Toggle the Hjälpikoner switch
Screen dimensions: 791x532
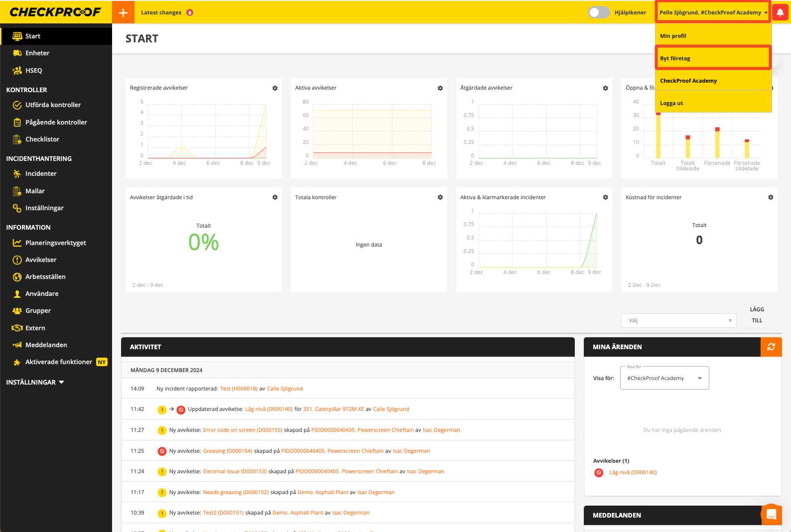click(598, 12)
